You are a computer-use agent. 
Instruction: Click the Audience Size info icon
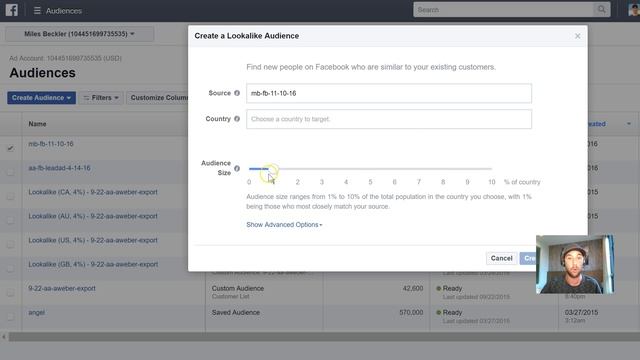click(x=237, y=168)
